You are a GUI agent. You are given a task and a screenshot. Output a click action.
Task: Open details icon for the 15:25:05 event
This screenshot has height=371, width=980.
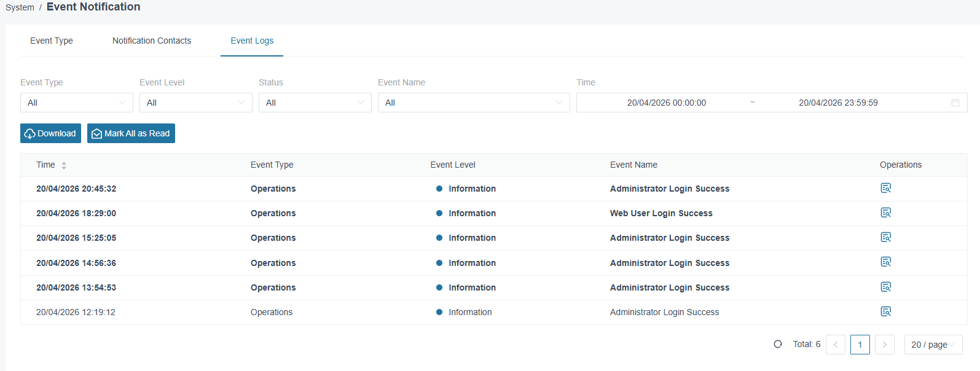885,237
